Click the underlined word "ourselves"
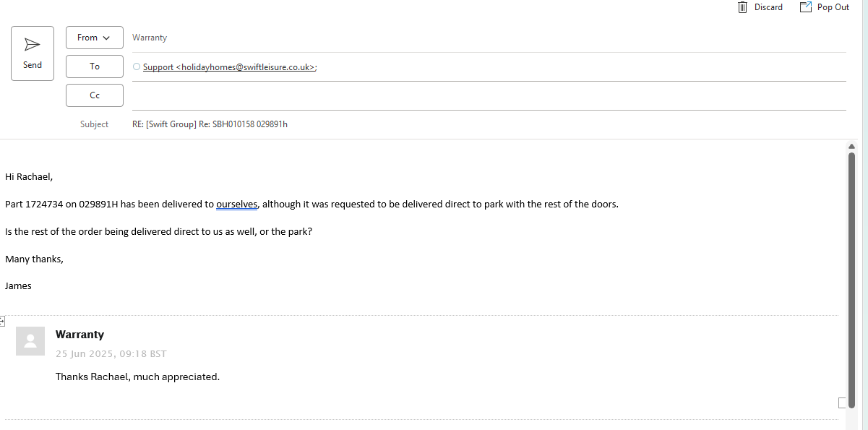Image resolution: width=868 pixels, height=430 pixels. pos(236,205)
